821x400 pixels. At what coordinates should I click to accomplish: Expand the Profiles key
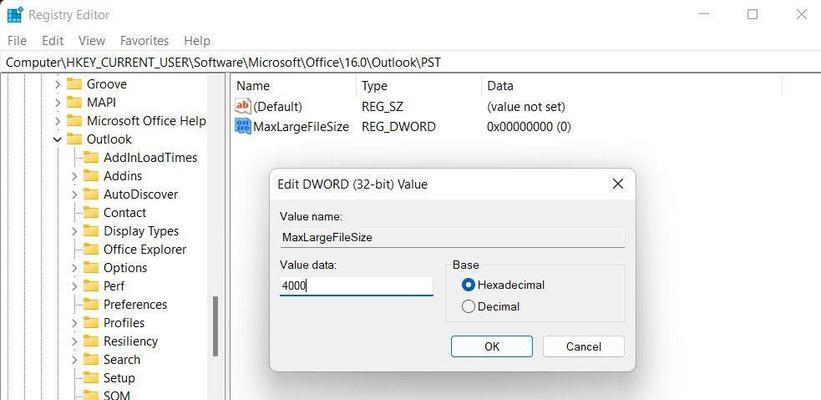tap(74, 323)
